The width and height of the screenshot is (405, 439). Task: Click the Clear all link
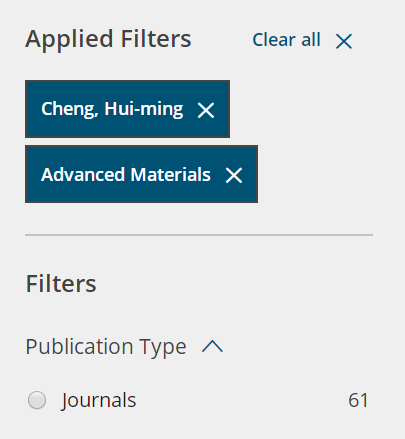(286, 40)
